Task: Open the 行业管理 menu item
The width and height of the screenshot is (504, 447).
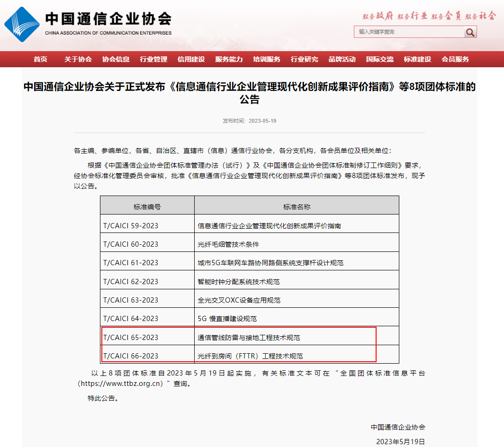Action: (x=153, y=59)
